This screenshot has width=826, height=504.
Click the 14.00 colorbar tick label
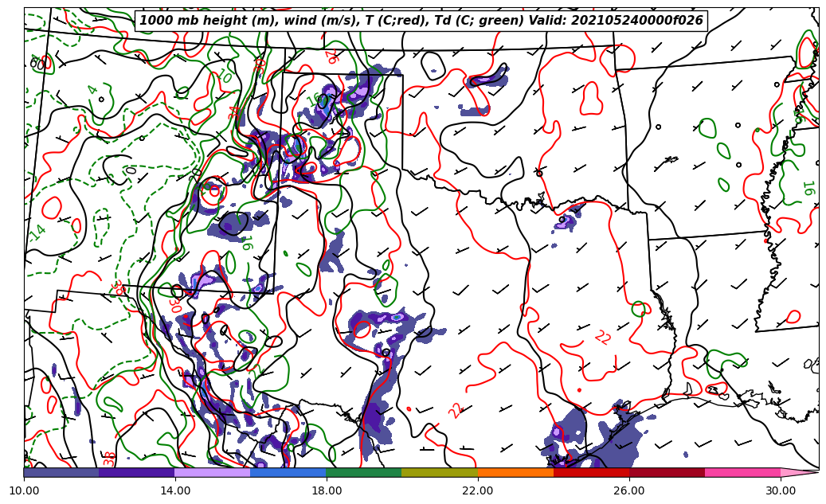tap(175, 490)
